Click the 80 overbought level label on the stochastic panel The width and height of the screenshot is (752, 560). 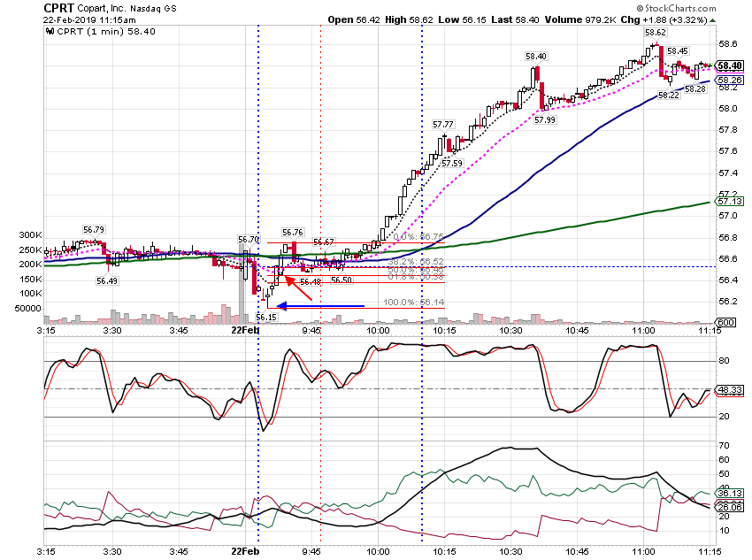[x=724, y=361]
